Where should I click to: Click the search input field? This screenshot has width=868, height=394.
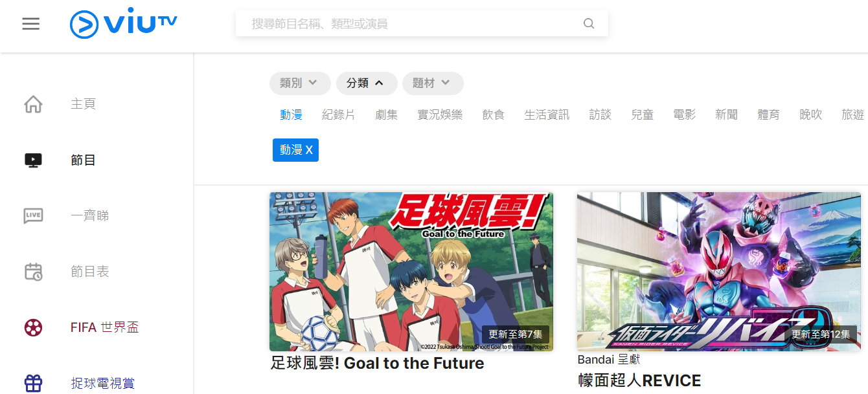(415, 24)
